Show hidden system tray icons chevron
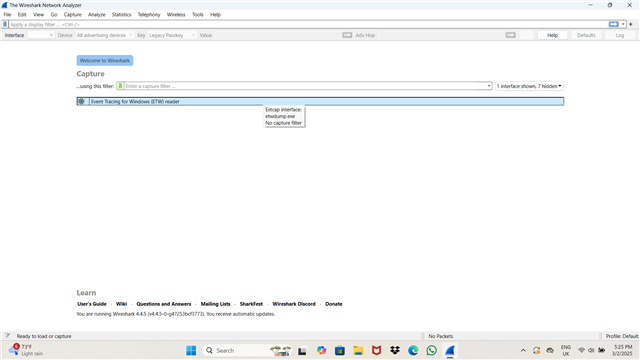640x360 pixels. [523, 351]
